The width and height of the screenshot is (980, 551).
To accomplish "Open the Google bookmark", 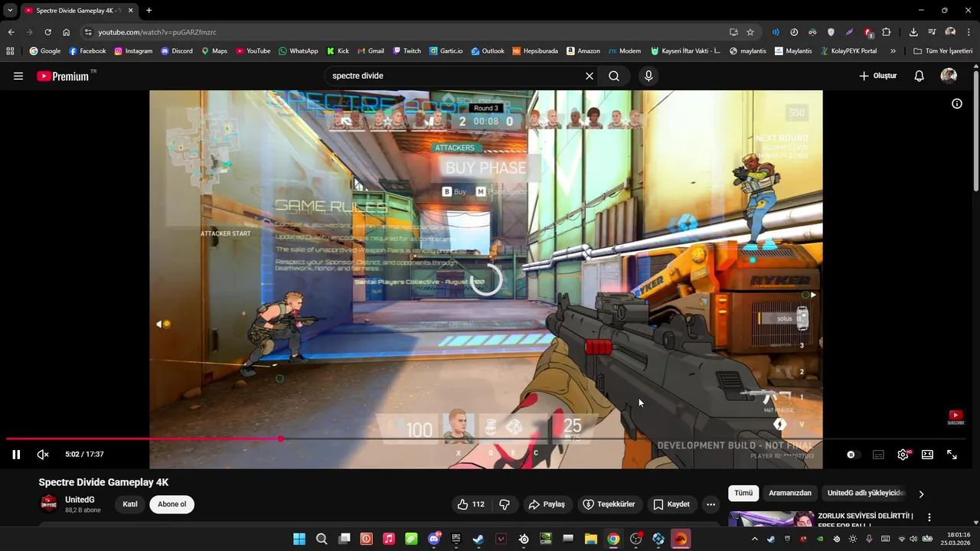I will pos(45,51).
